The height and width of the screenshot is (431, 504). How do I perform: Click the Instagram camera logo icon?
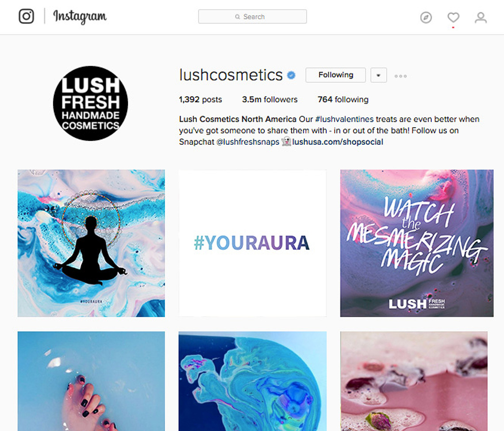26,16
